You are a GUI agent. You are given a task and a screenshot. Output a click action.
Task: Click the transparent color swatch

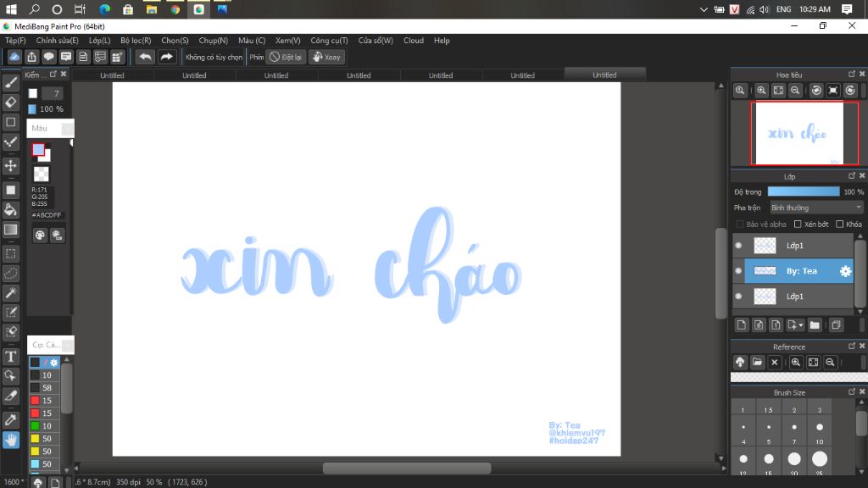[41, 175]
